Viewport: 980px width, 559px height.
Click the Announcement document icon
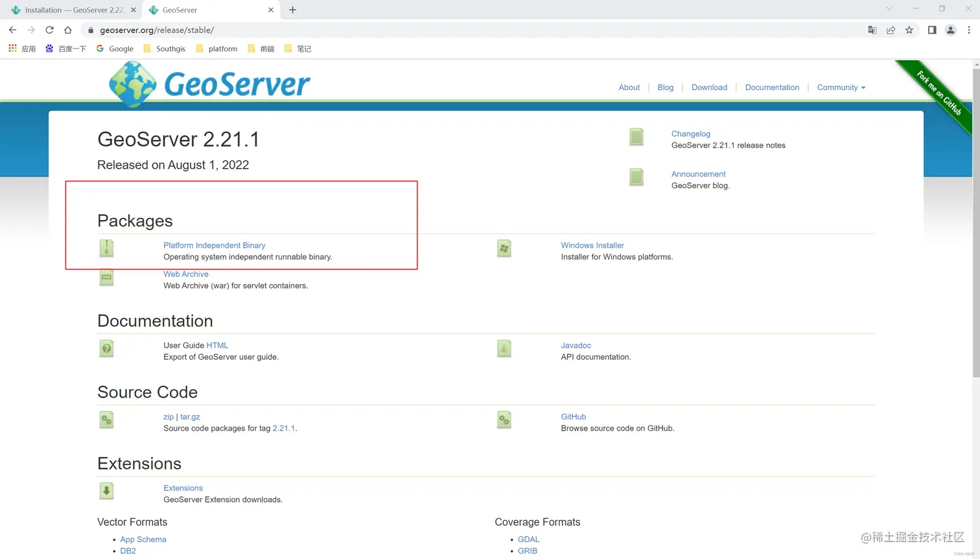tap(636, 177)
